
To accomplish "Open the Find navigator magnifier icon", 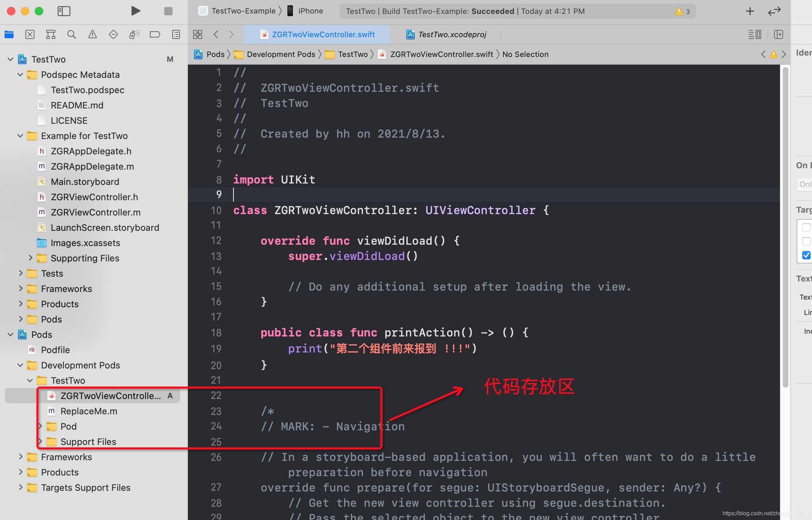I will (72, 34).
